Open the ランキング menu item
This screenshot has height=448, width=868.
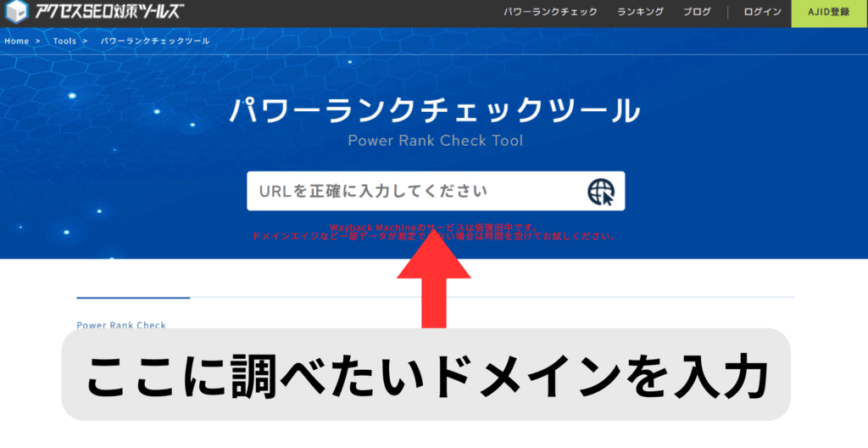tap(641, 12)
